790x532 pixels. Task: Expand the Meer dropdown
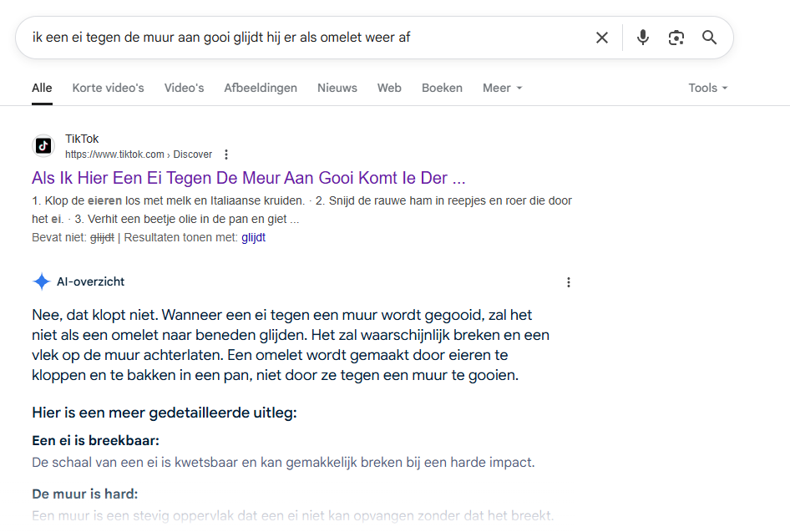pos(503,88)
